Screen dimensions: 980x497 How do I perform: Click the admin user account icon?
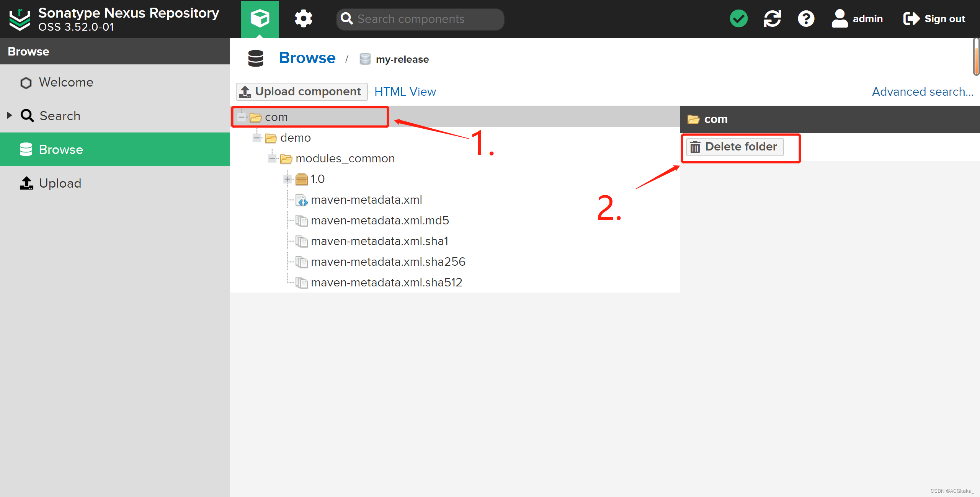(x=840, y=18)
